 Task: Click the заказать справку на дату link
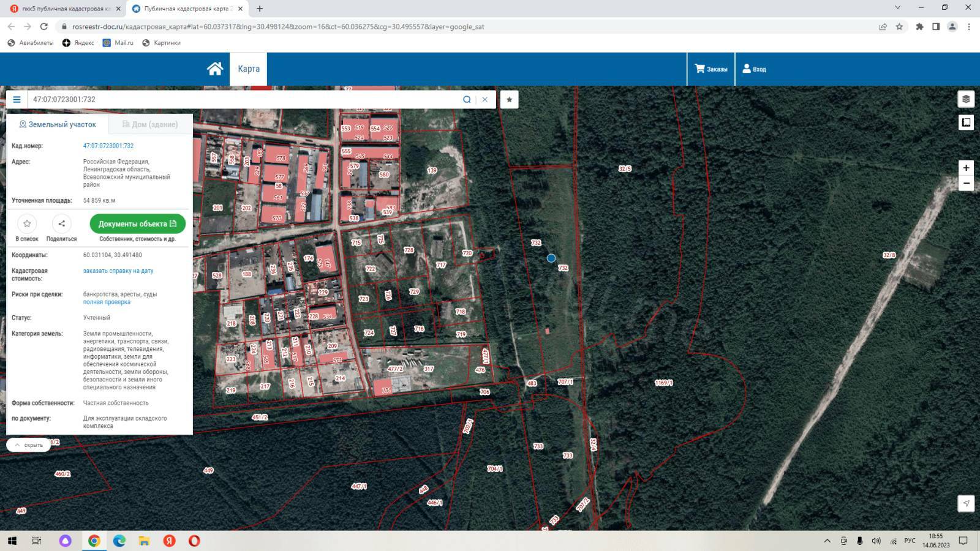click(118, 271)
